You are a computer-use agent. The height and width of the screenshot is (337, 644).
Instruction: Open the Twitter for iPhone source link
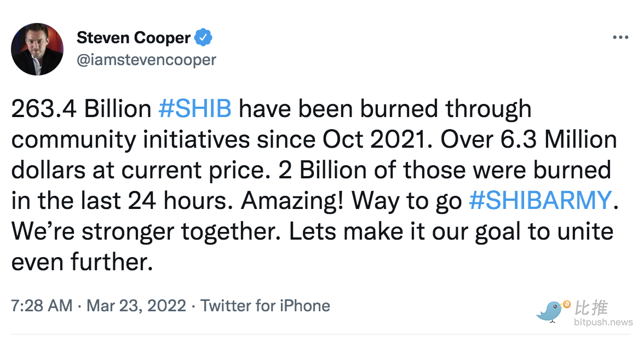click(x=265, y=306)
